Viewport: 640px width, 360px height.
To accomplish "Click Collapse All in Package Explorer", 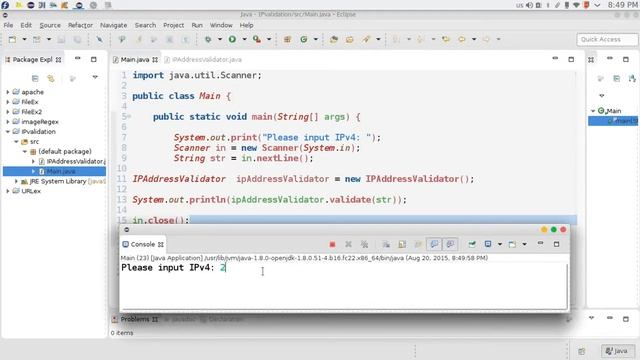I will click(x=35, y=78).
